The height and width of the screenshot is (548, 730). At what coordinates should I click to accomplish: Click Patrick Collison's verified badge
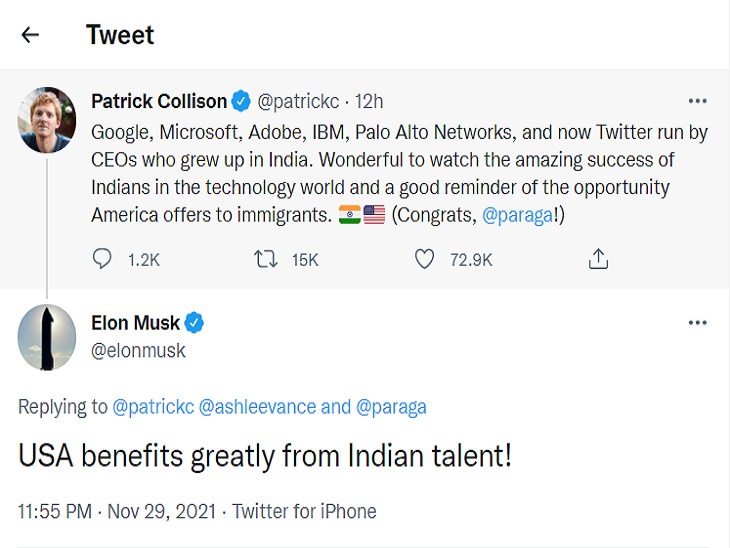[x=241, y=101]
